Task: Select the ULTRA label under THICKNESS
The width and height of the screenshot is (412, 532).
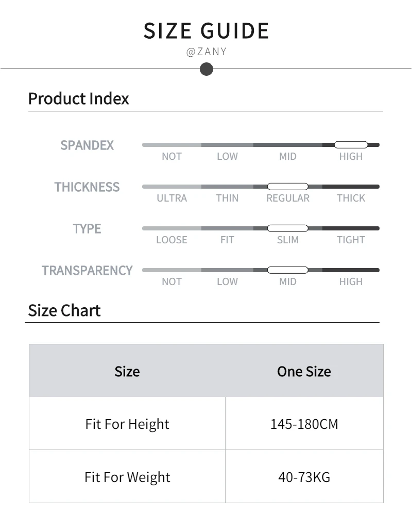Action: click(171, 198)
